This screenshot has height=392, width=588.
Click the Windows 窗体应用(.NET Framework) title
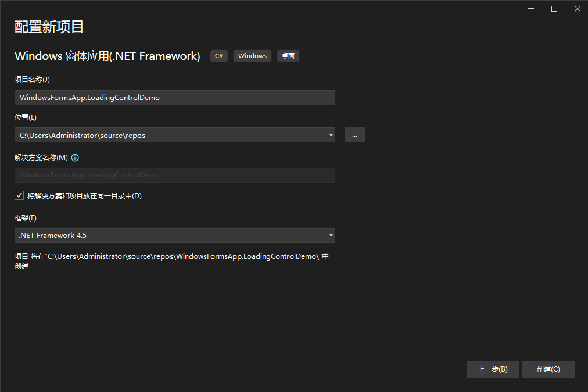(107, 56)
